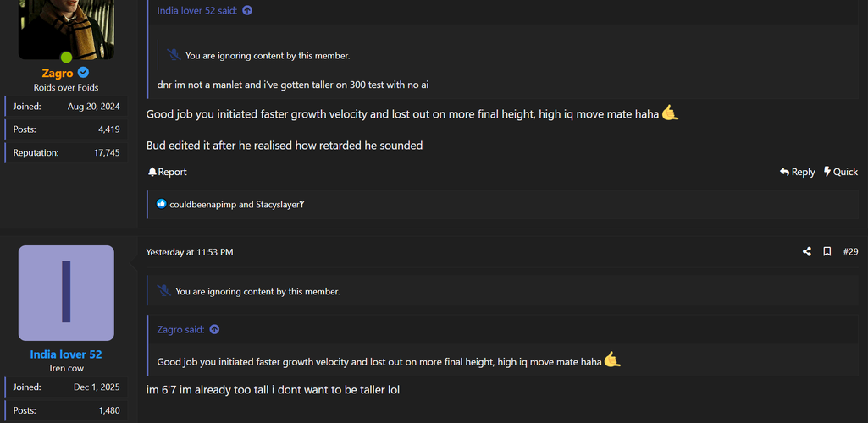The width and height of the screenshot is (868, 423).
Task: Click the Report bell link
Action: (x=167, y=172)
